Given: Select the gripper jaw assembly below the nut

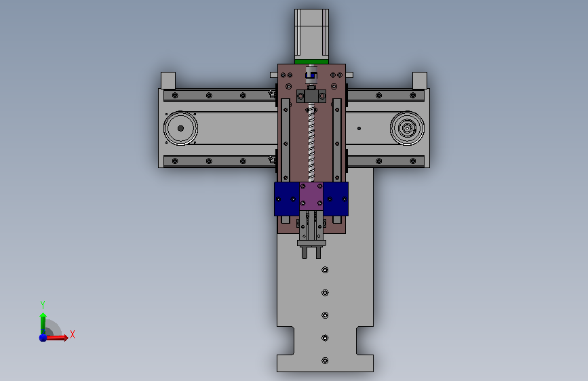Looking at the screenshot, I should (311, 235).
